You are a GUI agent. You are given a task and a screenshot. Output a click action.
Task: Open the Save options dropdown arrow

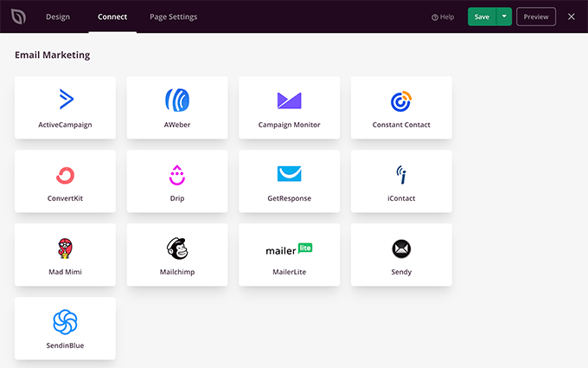pos(504,16)
